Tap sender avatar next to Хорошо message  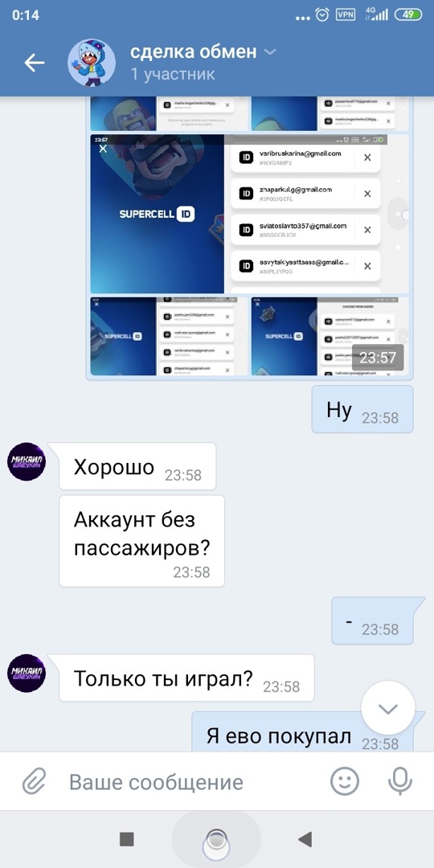pyautogui.click(x=27, y=461)
